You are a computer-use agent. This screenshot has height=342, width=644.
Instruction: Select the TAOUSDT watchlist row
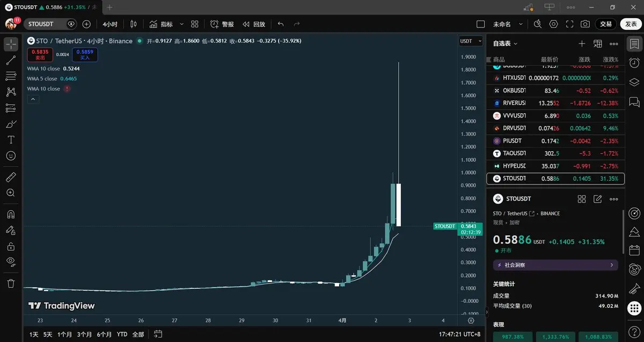click(555, 153)
